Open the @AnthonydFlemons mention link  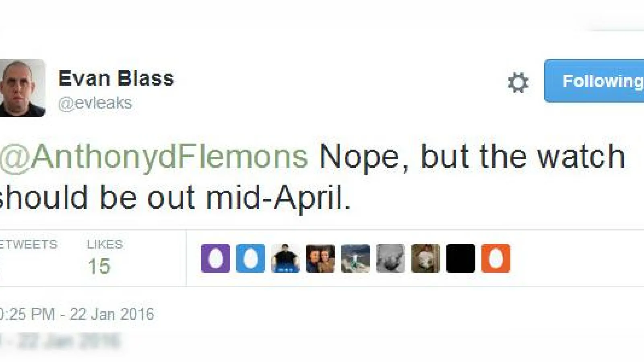pos(154,157)
